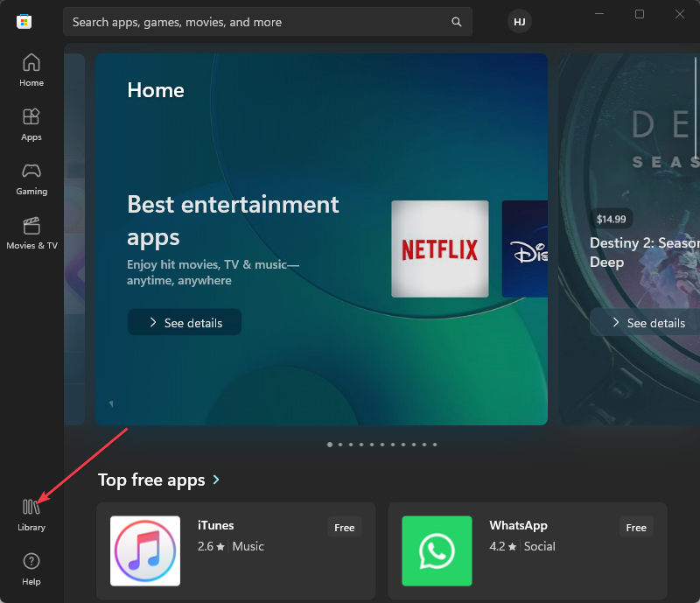The height and width of the screenshot is (603, 700).
Task: Click the Top free apps heading
Action: coord(151,480)
